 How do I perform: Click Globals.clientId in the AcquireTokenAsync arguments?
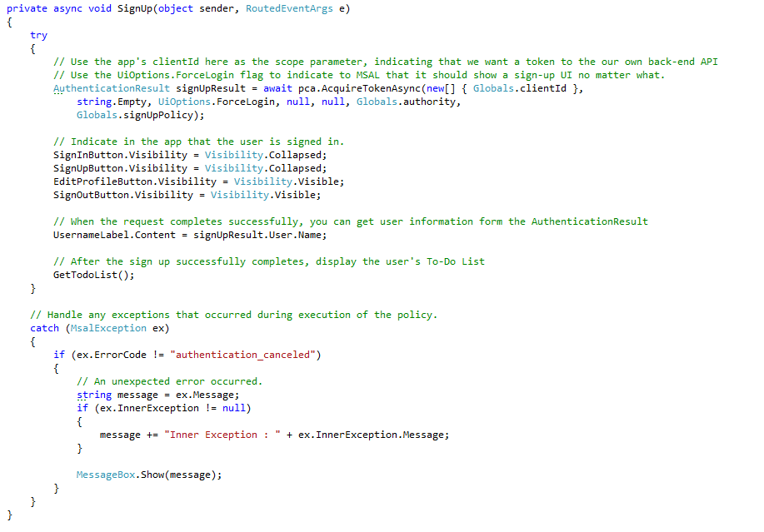point(519,88)
